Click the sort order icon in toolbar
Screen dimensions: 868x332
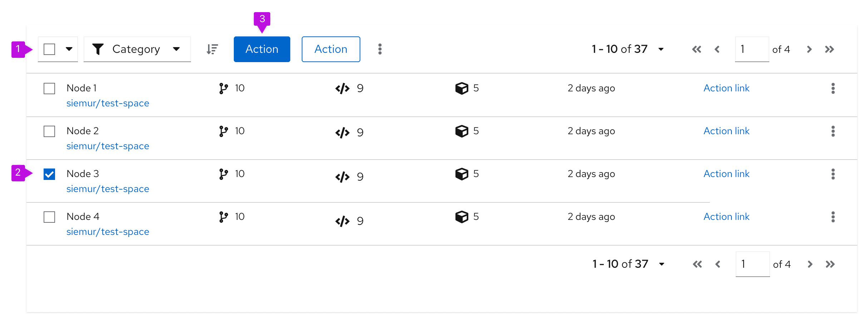click(212, 49)
